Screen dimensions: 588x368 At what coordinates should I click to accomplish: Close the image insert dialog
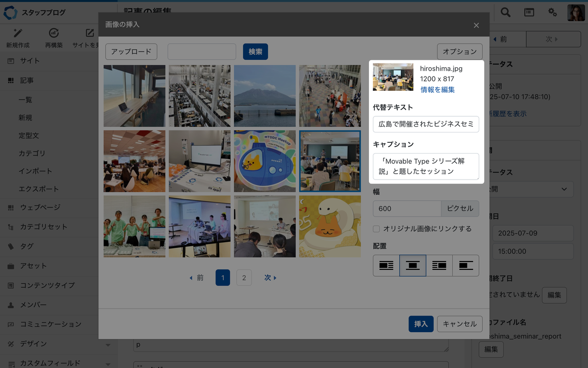pyautogui.click(x=476, y=25)
